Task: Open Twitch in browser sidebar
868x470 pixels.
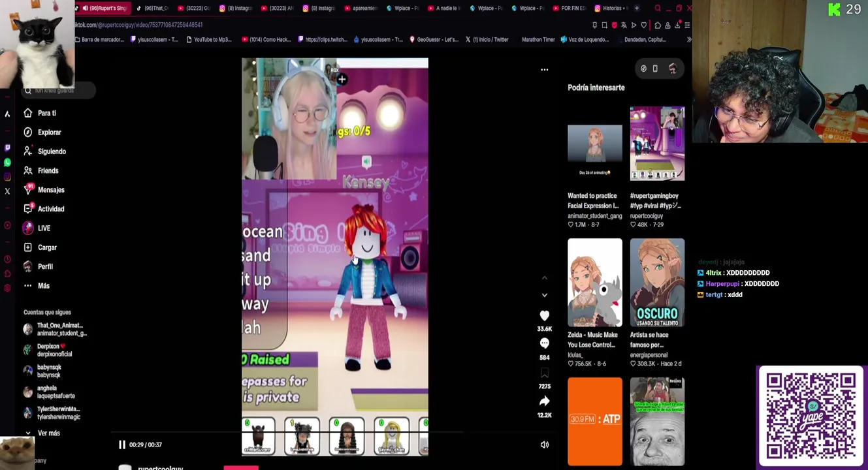Action: tap(7, 148)
